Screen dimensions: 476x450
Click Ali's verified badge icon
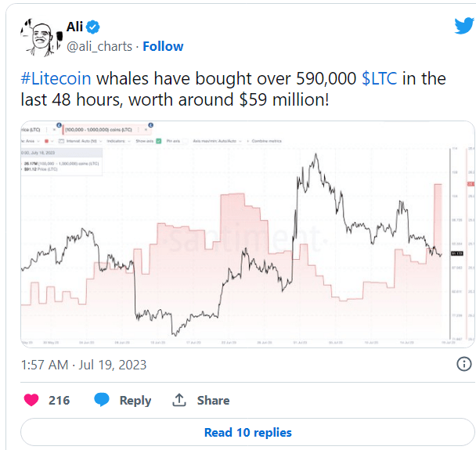coord(92,27)
